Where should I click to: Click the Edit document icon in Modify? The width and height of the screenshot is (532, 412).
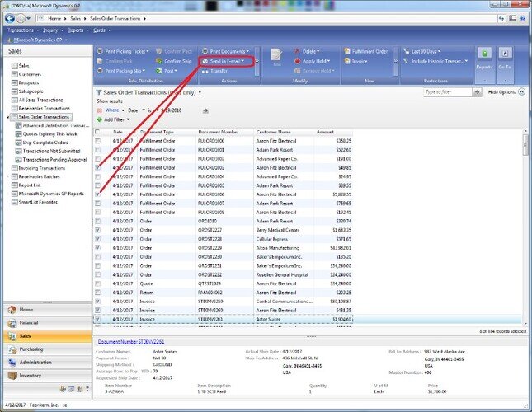point(276,57)
